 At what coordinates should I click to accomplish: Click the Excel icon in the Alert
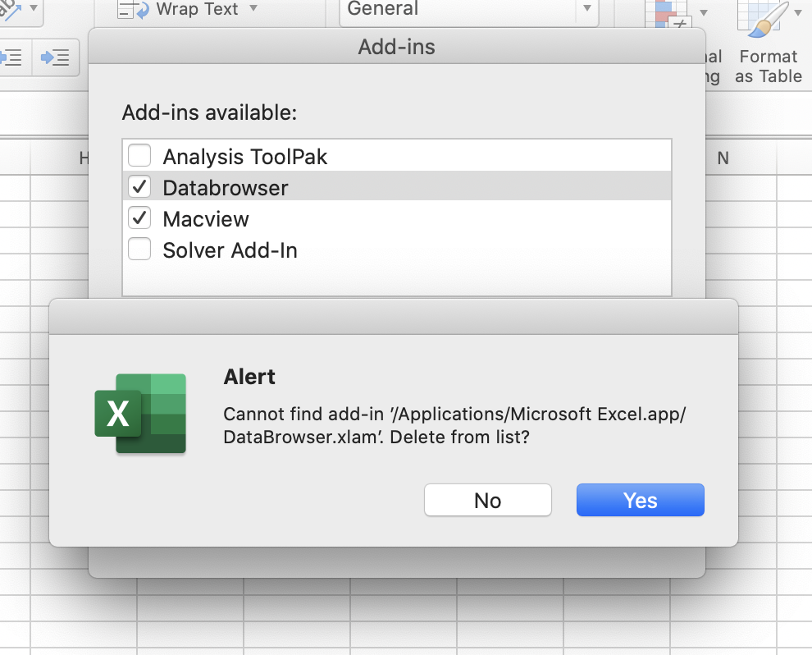pyautogui.click(x=140, y=414)
